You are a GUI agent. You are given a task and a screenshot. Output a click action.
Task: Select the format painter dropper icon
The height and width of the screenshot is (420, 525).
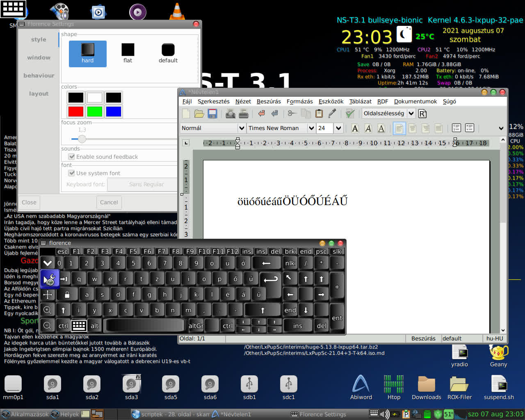pos(332,114)
